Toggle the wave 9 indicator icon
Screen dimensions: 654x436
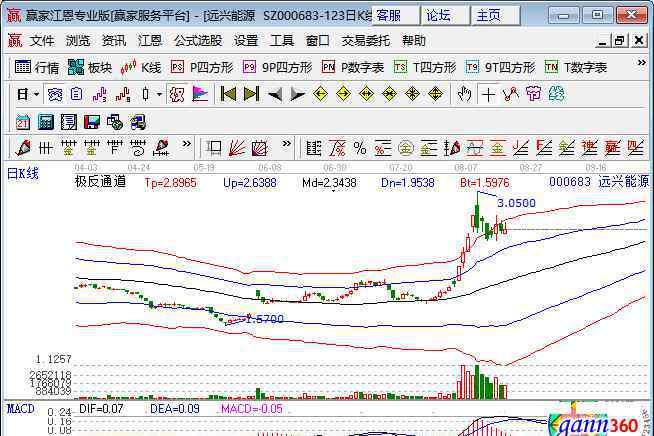[x=123, y=94]
